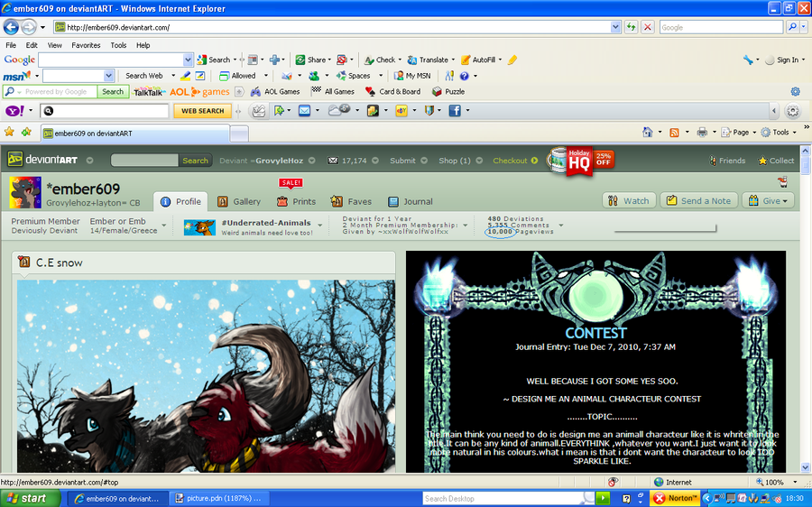Click the Google toolbar Share button
This screenshot has width=812, height=507.
pyautogui.click(x=313, y=60)
